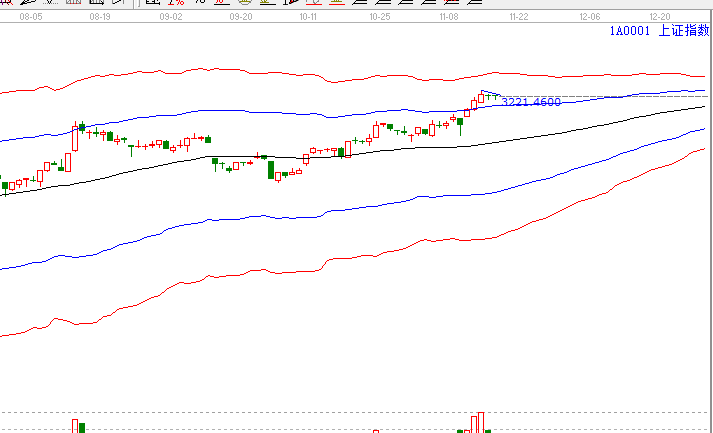
Task: Click the 1A0001 stock code label
Action: 630,31
